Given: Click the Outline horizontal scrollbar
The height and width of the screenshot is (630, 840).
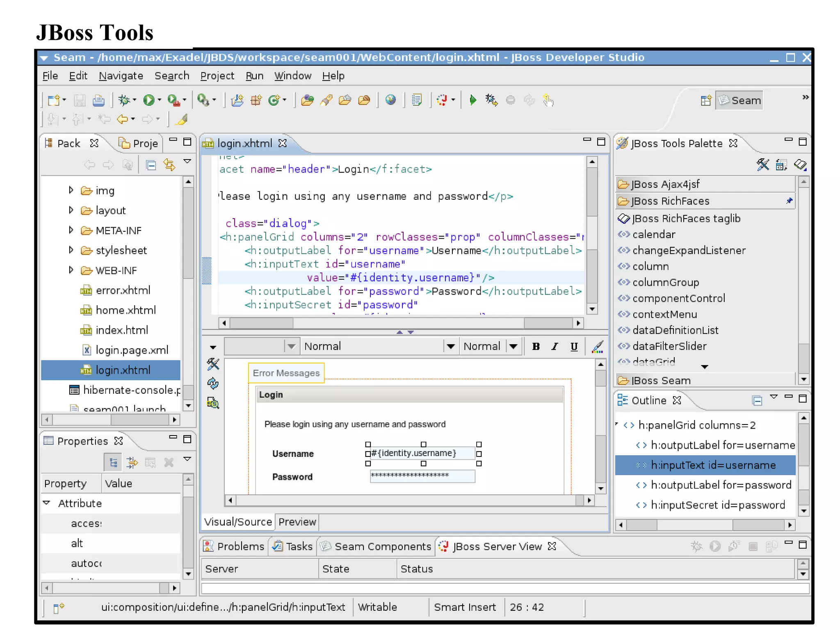Looking at the screenshot, I should click(705, 525).
